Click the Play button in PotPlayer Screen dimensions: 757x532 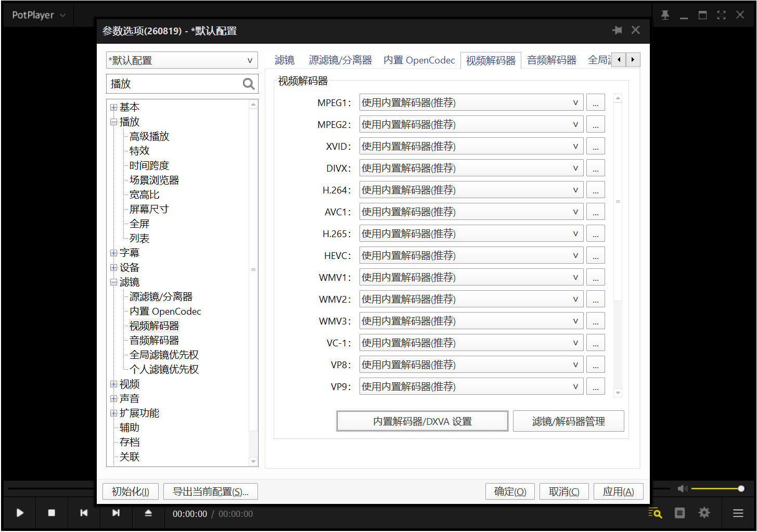click(20, 513)
